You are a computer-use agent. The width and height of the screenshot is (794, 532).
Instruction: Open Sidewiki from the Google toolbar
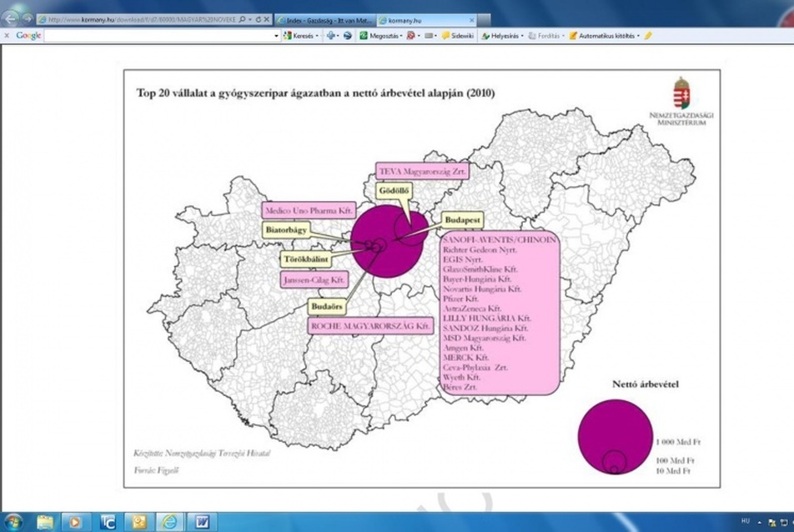pyautogui.click(x=457, y=36)
